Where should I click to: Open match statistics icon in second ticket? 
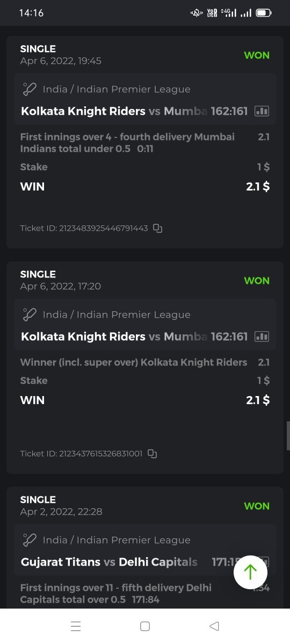pyautogui.click(x=262, y=336)
